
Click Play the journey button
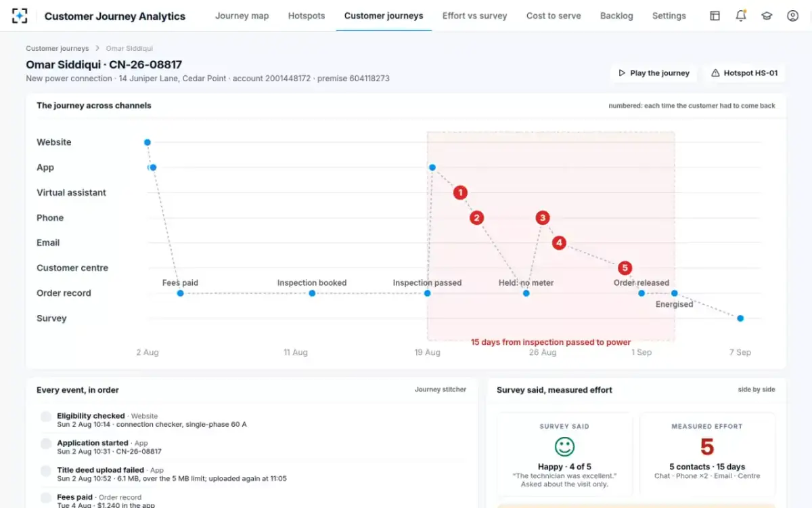pyautogui.click(x=654, y=73)
